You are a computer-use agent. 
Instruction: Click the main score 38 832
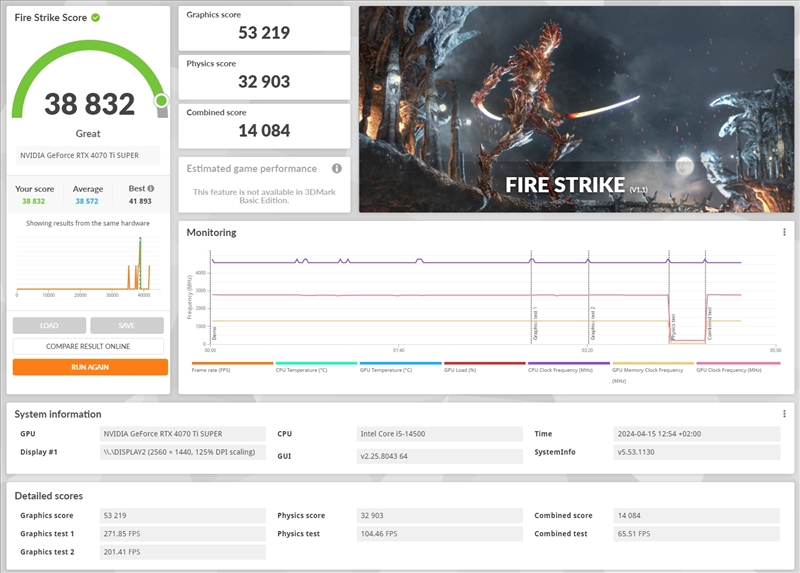tap(90, 104)
